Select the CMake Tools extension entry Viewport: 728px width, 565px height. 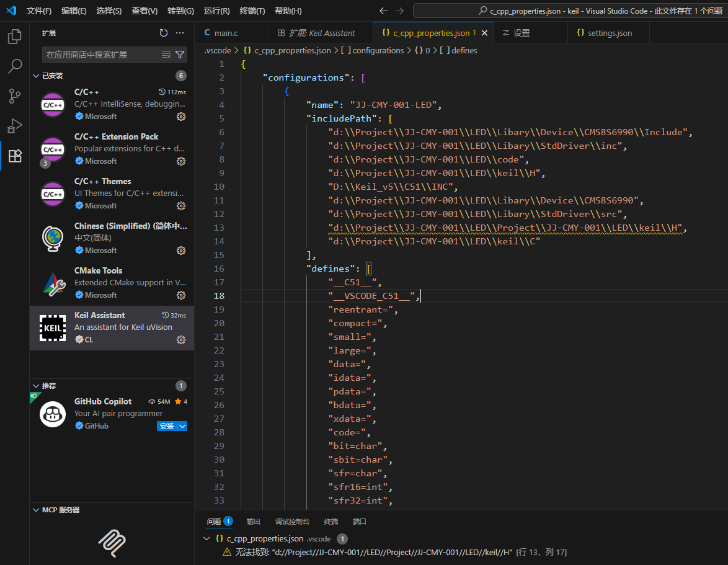112,282
